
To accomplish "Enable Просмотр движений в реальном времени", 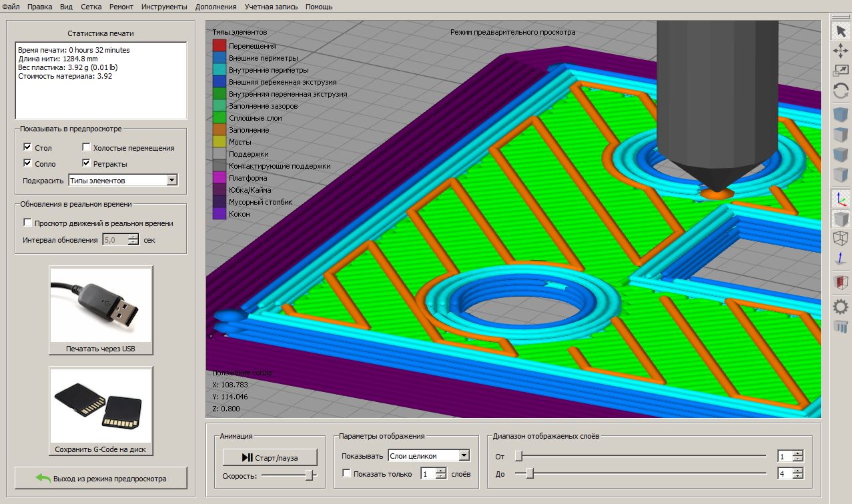I will [27, 223].
